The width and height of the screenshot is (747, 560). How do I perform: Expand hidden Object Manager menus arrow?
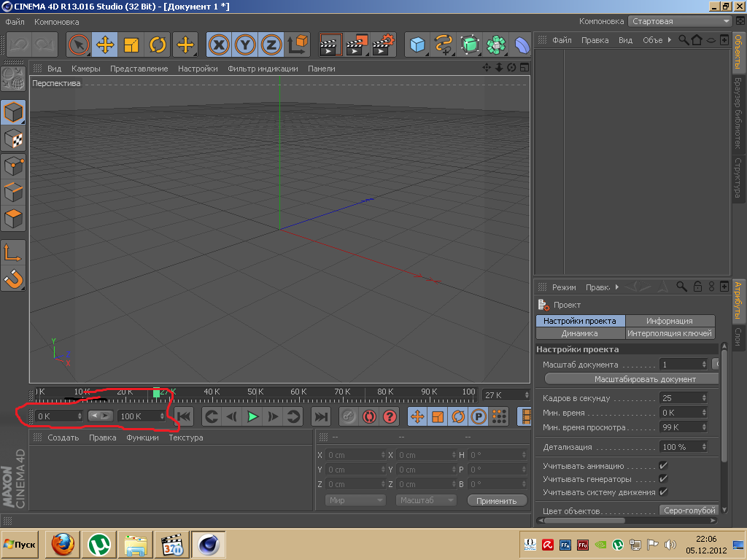tap(670, 40)
